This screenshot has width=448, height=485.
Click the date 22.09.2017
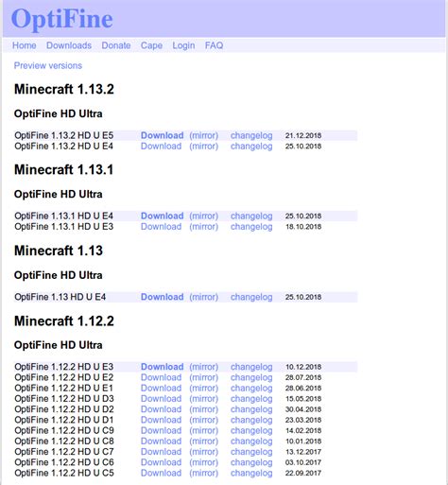[303, 473]
